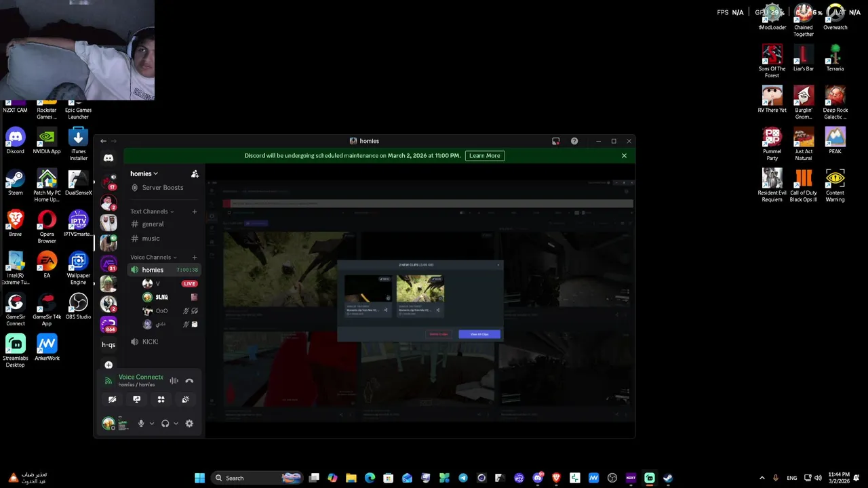Watch V's LIVE stream badge
The width and height of the screenshot is (868, 488).
(190, 283)
